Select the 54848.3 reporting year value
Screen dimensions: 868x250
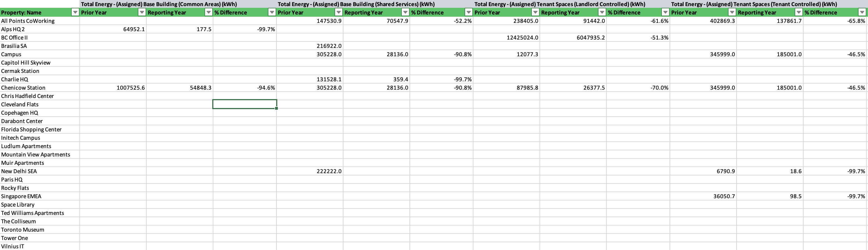(x=179, y=88)
